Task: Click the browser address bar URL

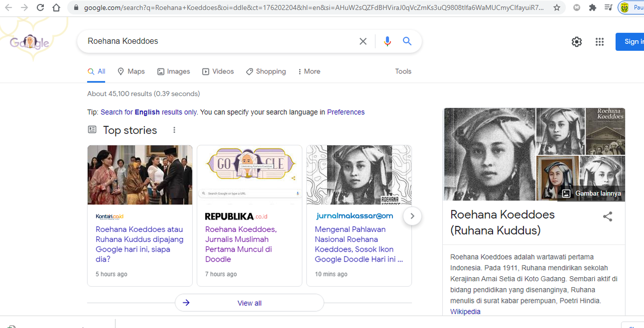Action: [313, 8]
